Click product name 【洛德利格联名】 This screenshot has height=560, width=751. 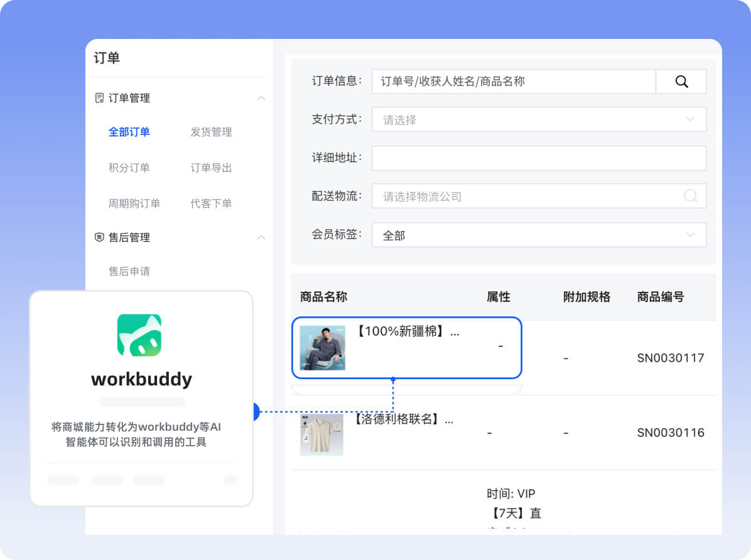coord(403,419)
